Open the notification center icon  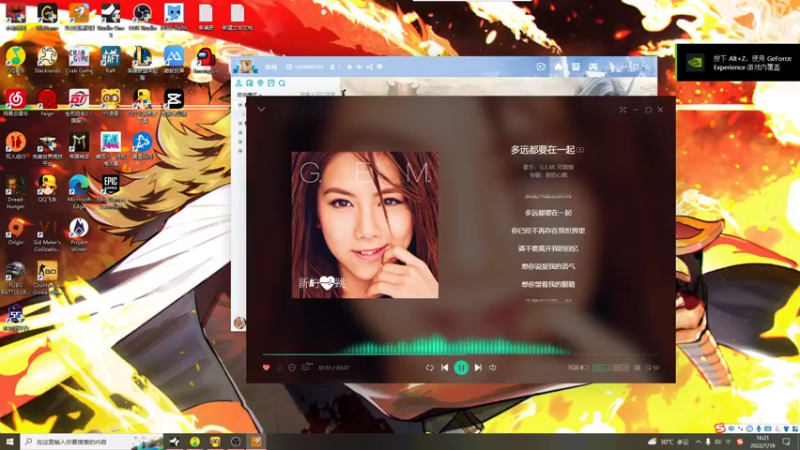(x=786, y=442)
